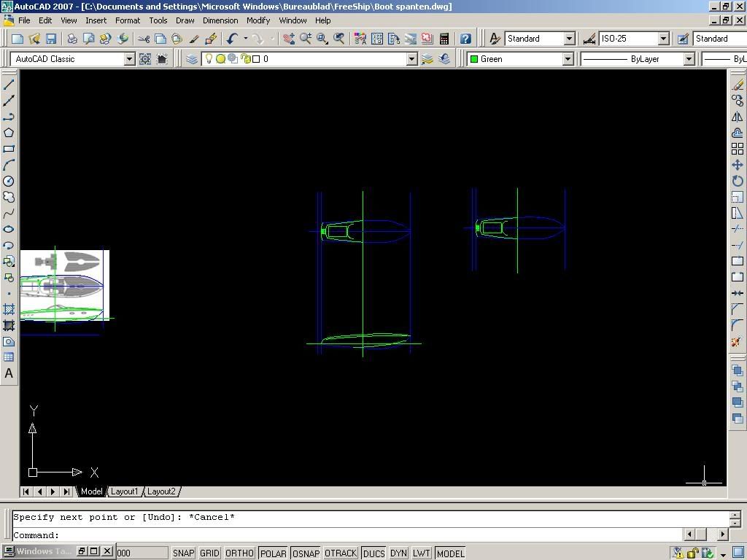This screenshot has width=747, height=560.
Task: Open the QuickCalc calculator
Action: pyautogui.click(x=444, y=39)
